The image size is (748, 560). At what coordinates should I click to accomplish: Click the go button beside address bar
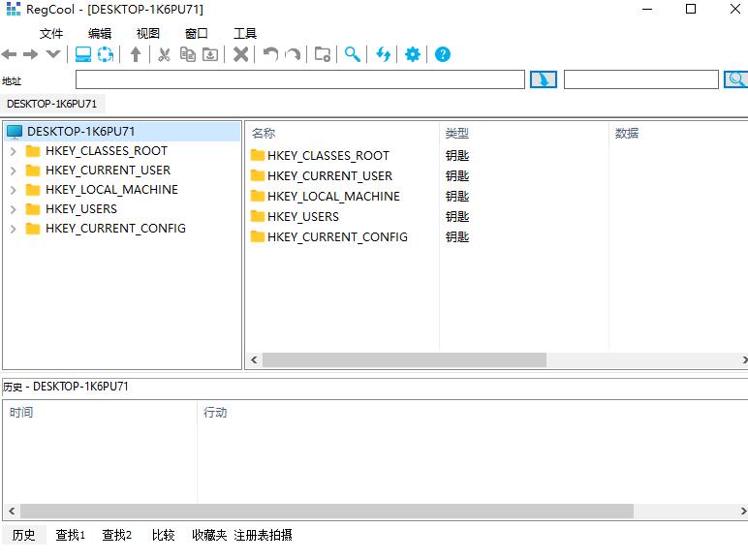click(x=544, y=79)
